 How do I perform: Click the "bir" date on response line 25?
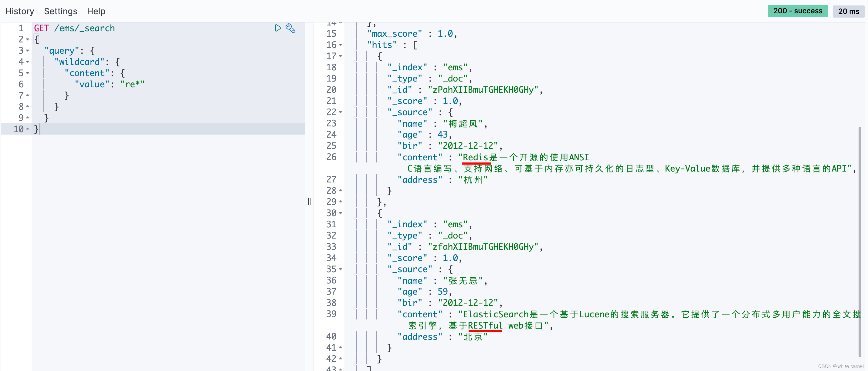(468, 146)
